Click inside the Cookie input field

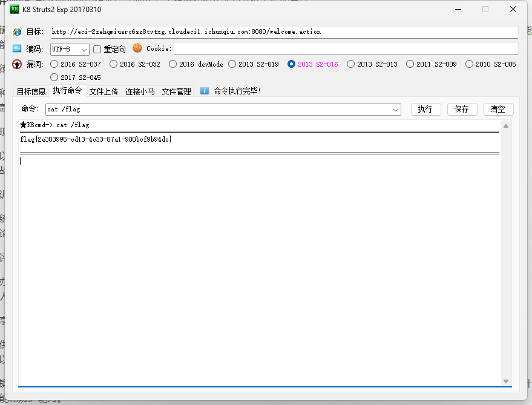(345, 48)
